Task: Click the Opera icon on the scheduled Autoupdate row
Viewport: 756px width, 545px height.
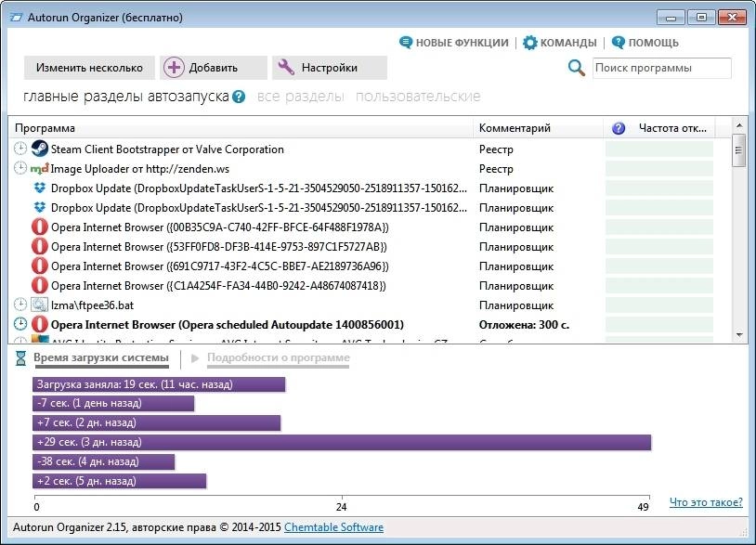Action: pyautogui.click(x=40, y=324)
